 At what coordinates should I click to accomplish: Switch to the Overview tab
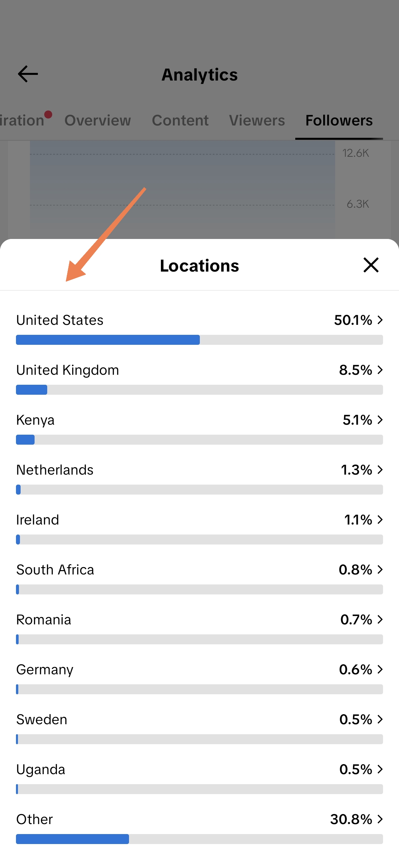pyautogui.click(x=97, y=120)
